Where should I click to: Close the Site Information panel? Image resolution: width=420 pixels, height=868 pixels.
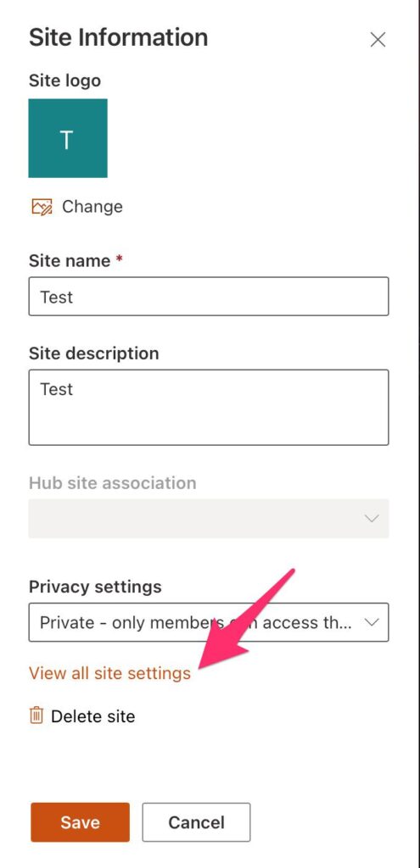tap(378, 39)
